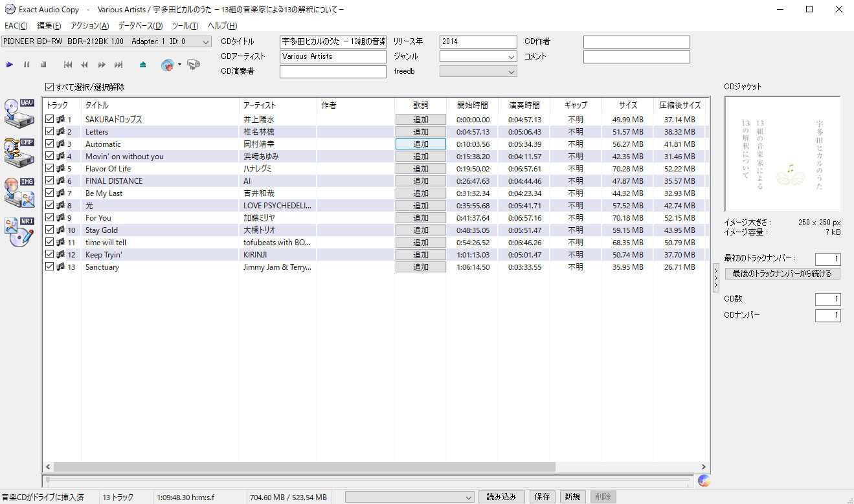Screen dimensions: 854x504
Task: Click the fast forward icon
Action: coord(102,65)
